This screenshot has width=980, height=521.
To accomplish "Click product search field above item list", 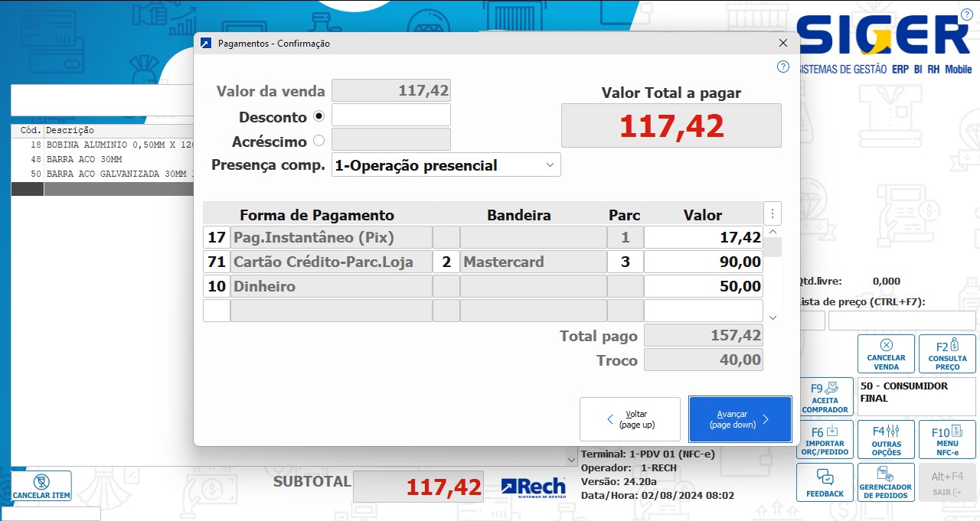I will [102, 99].
